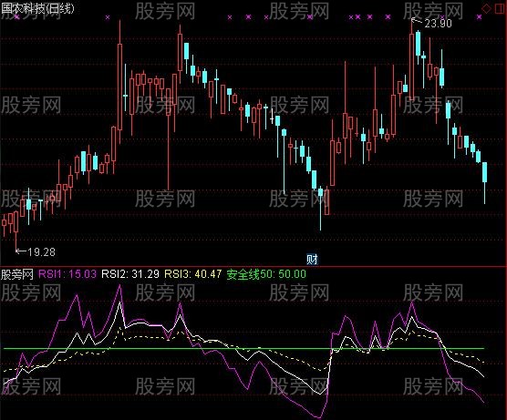Click the red diamond icon at top right
The width and height of the screenshot is (507, 420).
486,8
